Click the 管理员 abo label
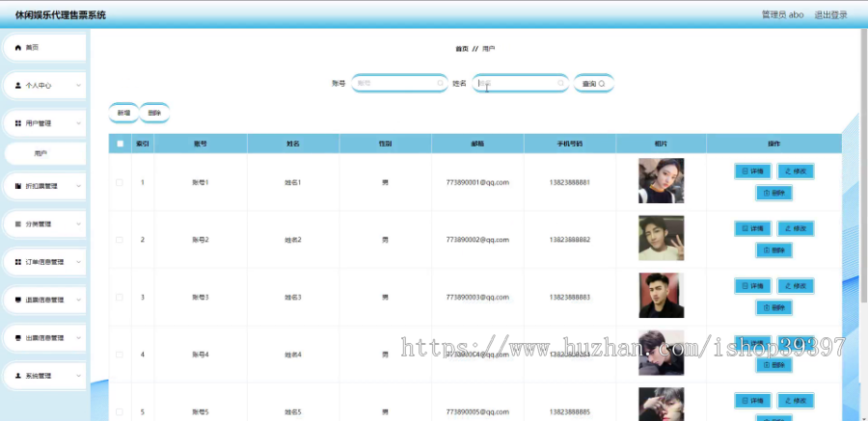The image size is (868, 421). [782, 15]
